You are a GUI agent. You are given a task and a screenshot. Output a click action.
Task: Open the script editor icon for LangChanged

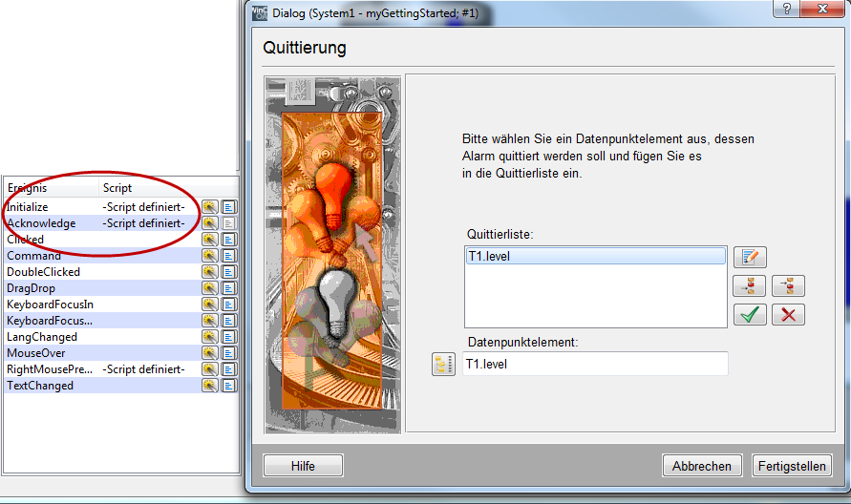coord(229,338)
